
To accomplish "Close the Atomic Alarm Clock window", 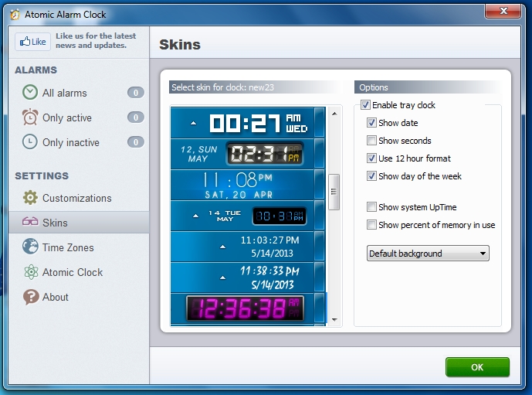I will [503, 11].
